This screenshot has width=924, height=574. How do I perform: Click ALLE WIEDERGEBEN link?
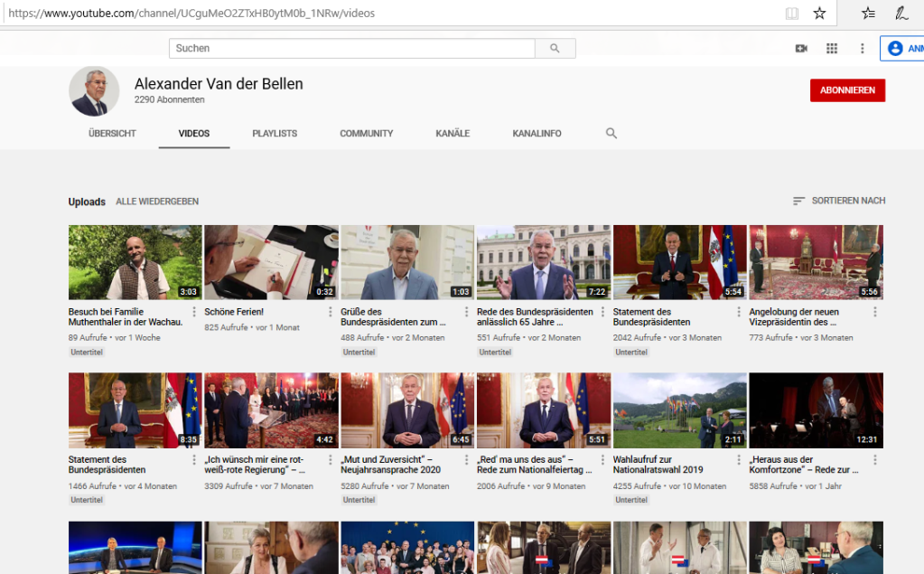click(x=157, y=202)
